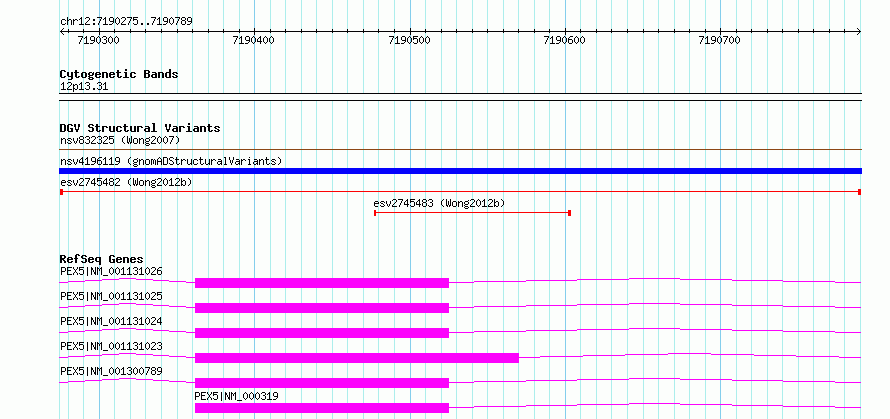This screenshot has height=419, width=890.
Task: Click the PEX5|NM_001300789 transcript label
Action: point(111,371)
